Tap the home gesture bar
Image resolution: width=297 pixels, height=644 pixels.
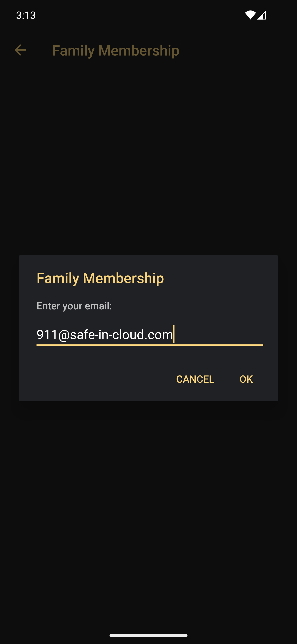(148, 635)
